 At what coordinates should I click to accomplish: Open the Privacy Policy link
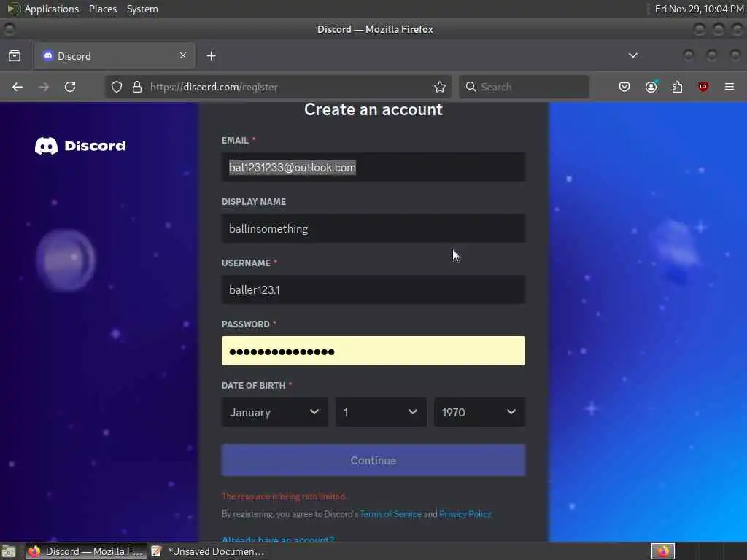point(465,514)
